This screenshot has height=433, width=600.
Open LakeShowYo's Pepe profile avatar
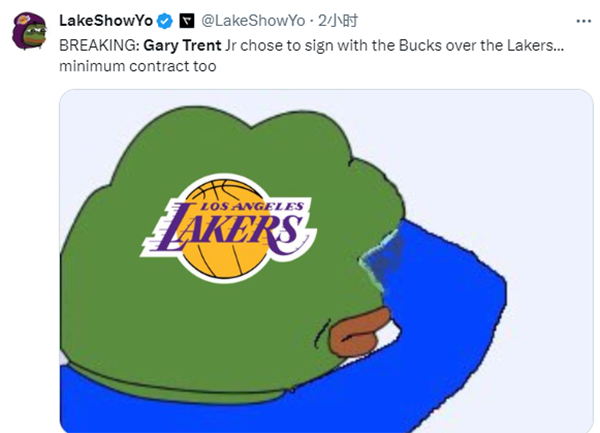click(x=29, y=31)
